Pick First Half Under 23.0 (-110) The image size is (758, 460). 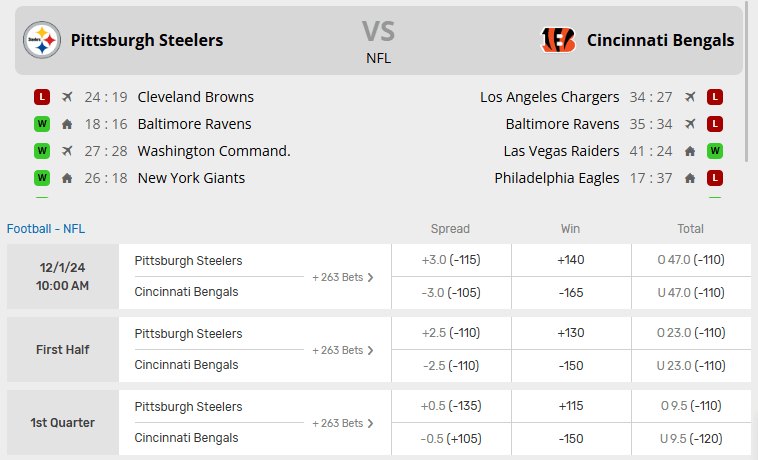(x=691, y=365)
